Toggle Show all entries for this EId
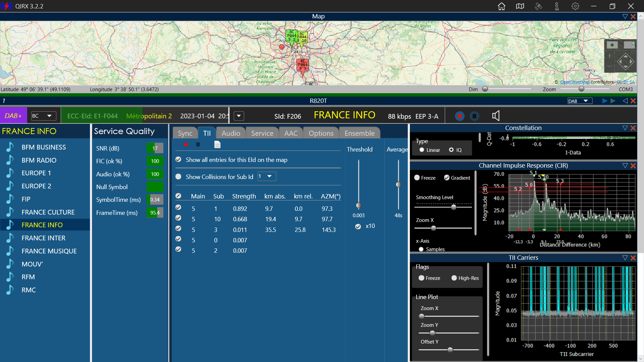This screenshot has width=644, height=362. coord(178,160)
